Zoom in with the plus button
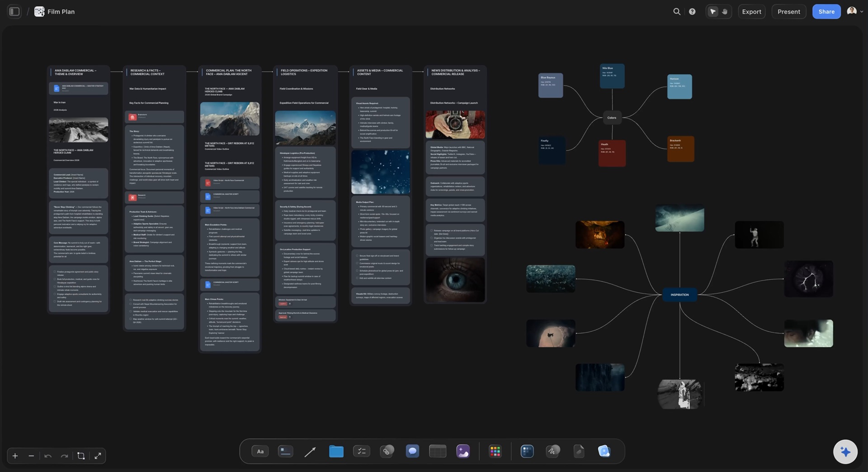 tap(15, 456)
